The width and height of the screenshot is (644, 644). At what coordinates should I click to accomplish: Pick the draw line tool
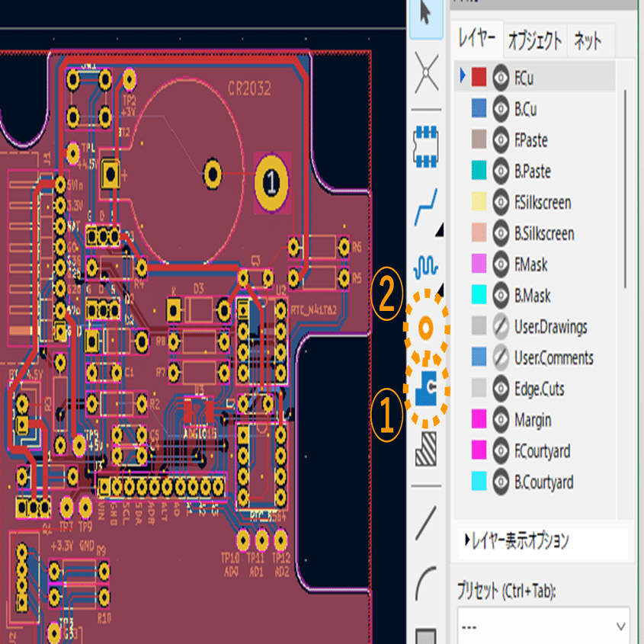[x=426, y=523]
